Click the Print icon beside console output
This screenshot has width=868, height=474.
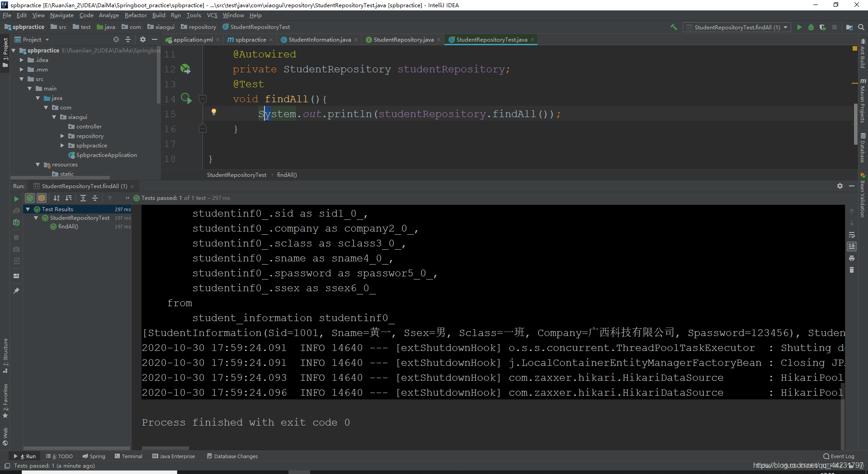coord(852,258)
